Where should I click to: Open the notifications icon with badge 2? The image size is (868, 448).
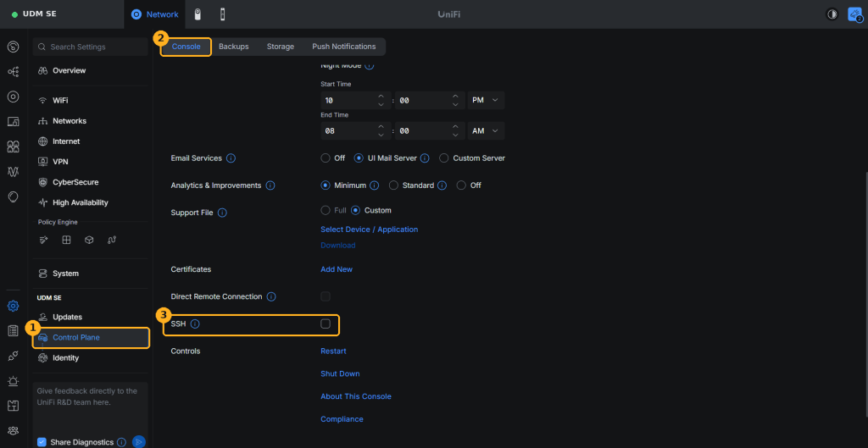[854, 14]
